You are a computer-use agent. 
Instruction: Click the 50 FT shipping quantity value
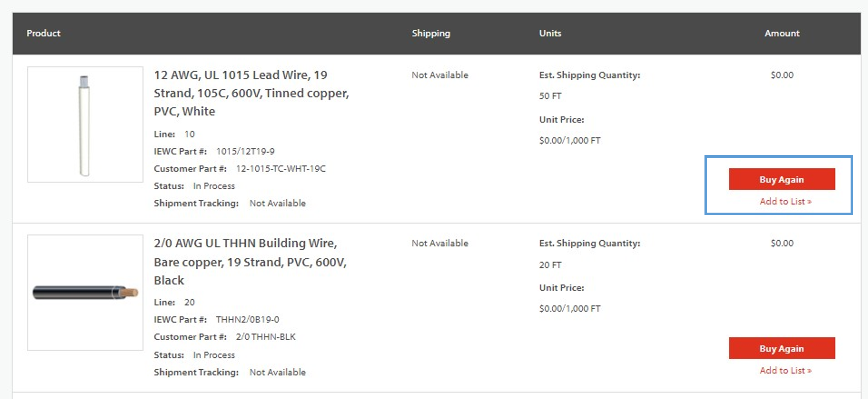click(x=550, y=96)
